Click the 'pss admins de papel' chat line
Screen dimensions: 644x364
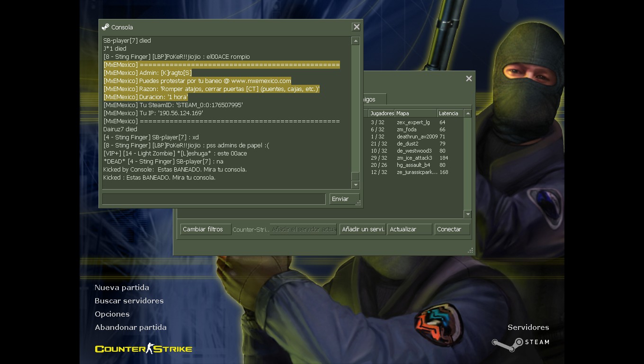click(186, 146)
